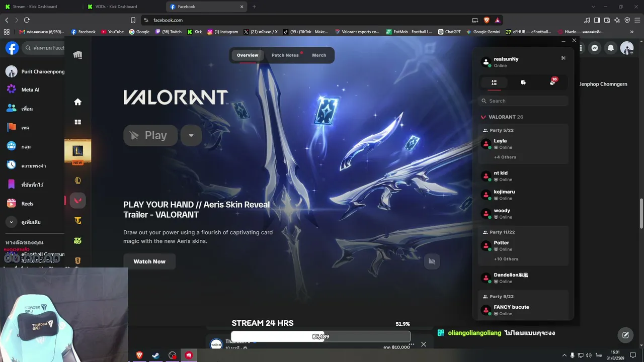
Task: Open the Twitch bookmark
Action: 169,32
